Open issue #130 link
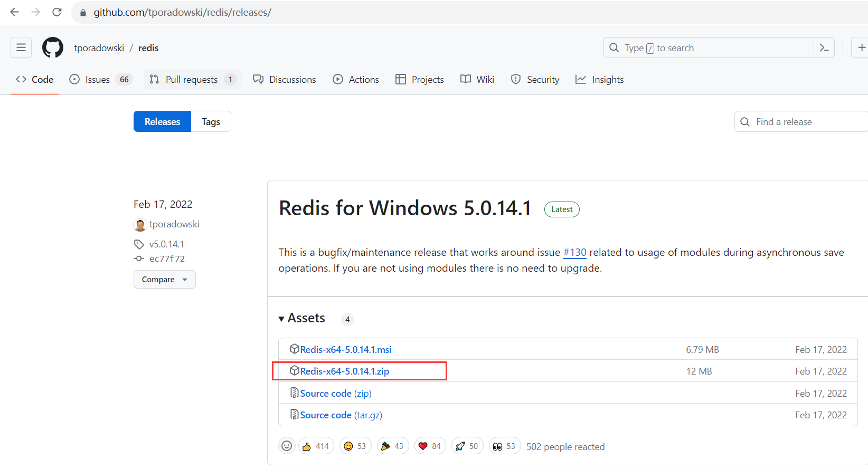The height and width of the screenshot is (469, 868). [x=575, y=252]
